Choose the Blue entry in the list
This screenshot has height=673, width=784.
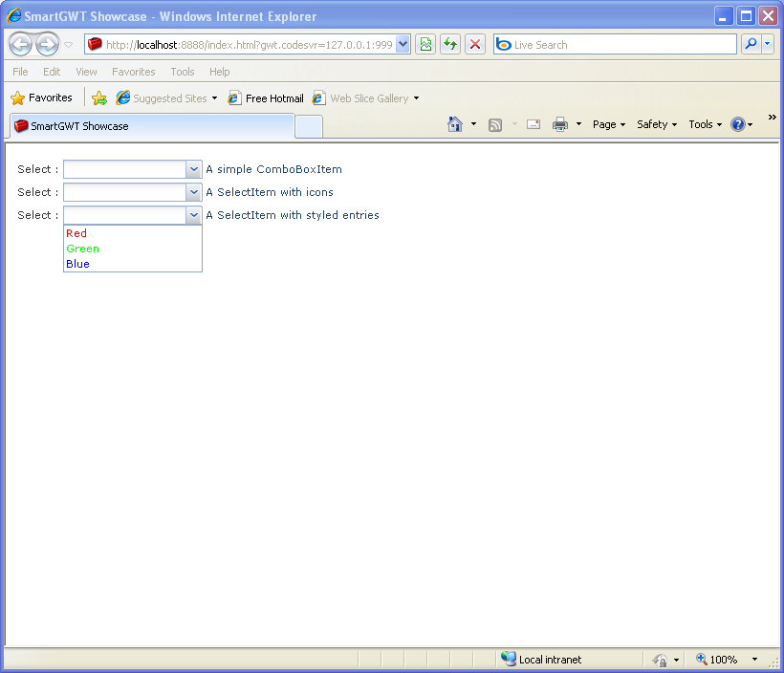click(133, 264)
